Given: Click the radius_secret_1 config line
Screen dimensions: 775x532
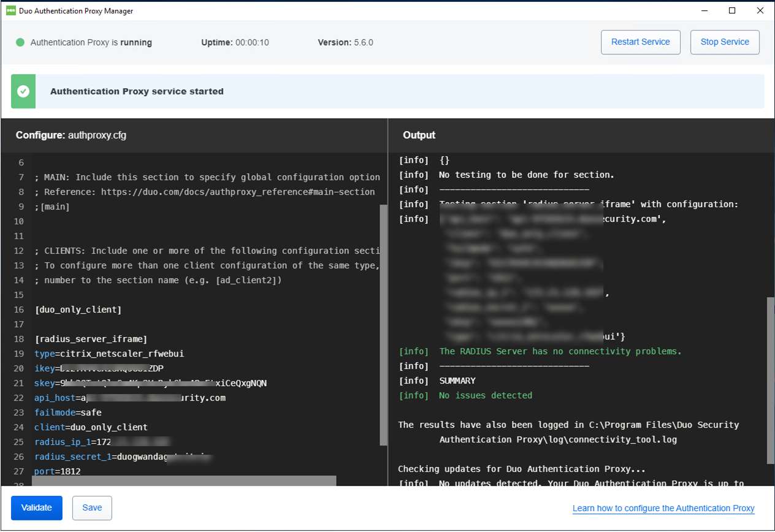Looking at the screenshot, I should click(123, 457).
